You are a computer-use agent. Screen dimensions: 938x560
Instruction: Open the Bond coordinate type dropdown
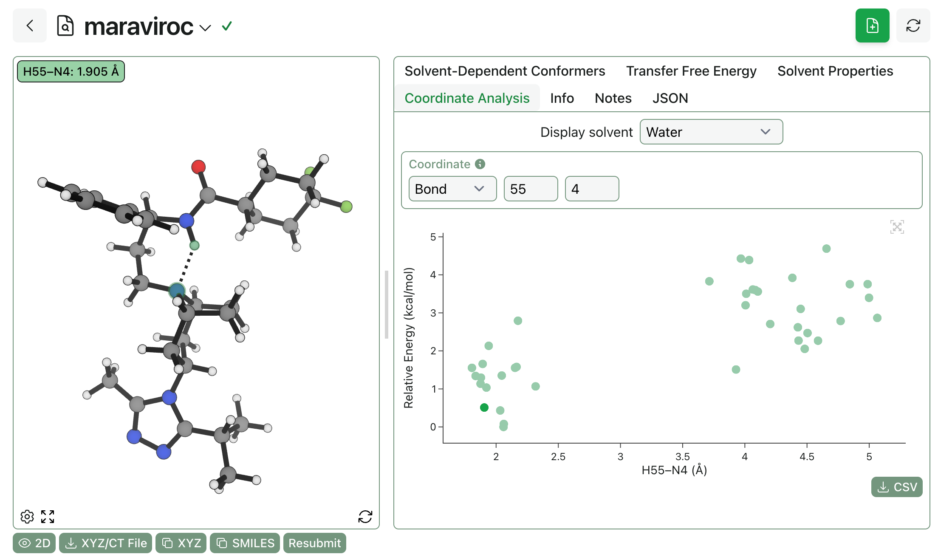[452, 189]
